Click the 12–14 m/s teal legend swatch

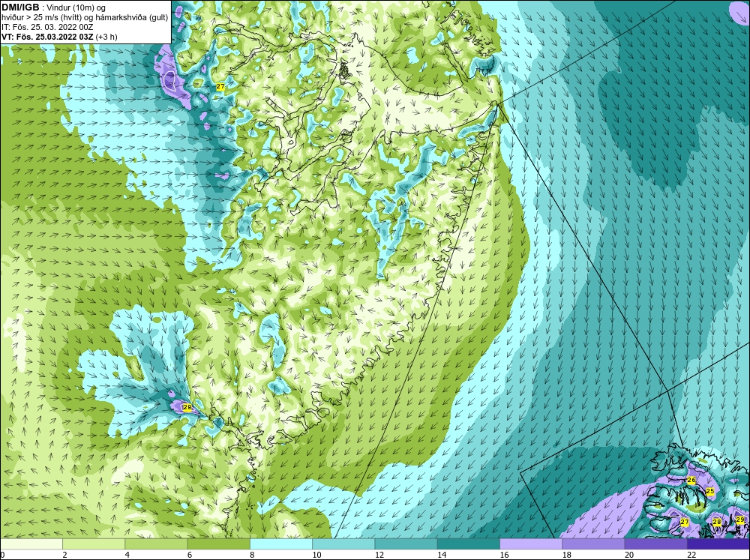coord(406,544)
